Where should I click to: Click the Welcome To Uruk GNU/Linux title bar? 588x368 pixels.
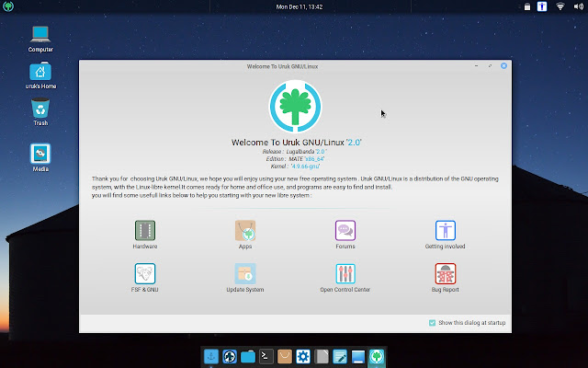point(295,66)
